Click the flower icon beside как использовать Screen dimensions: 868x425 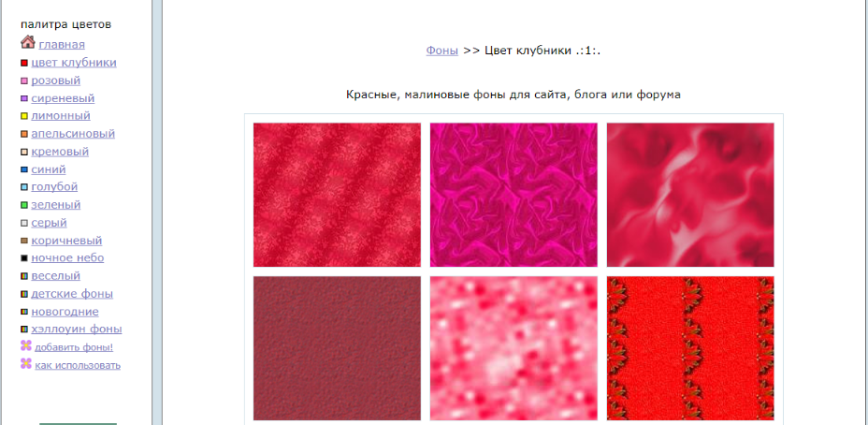tap(26, 363)
